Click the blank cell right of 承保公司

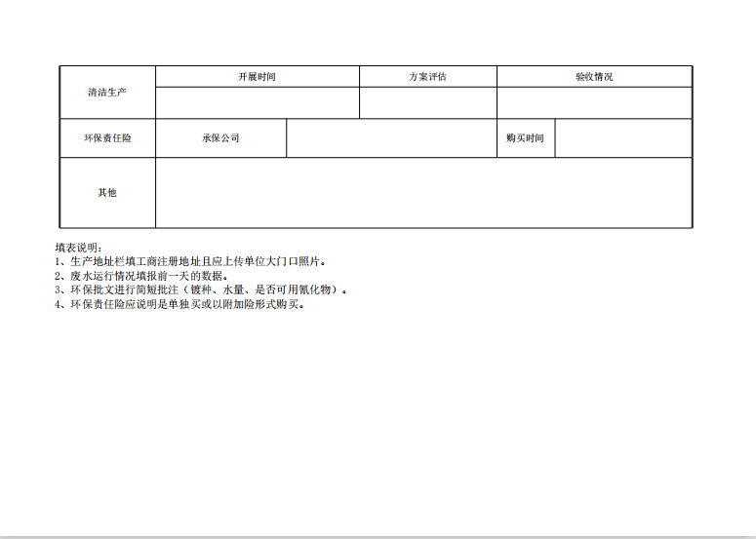391,138
